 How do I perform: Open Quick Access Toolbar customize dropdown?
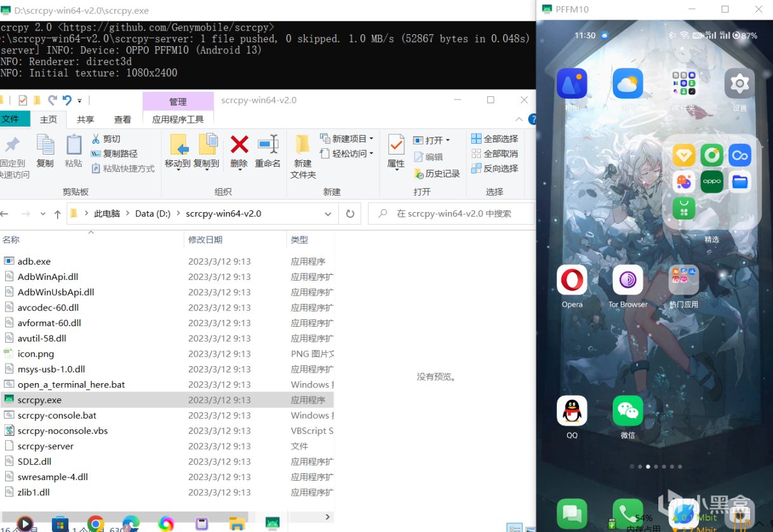tap(79, 101)
